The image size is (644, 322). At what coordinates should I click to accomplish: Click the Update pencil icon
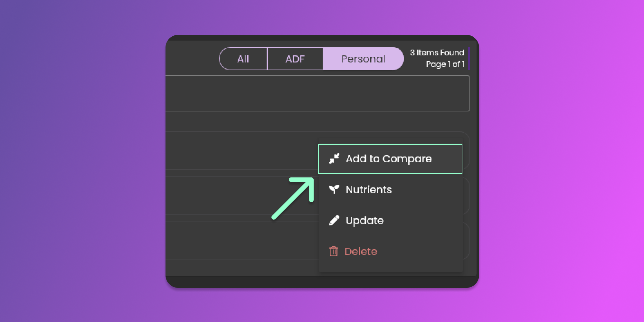click(x=334, y=221)
